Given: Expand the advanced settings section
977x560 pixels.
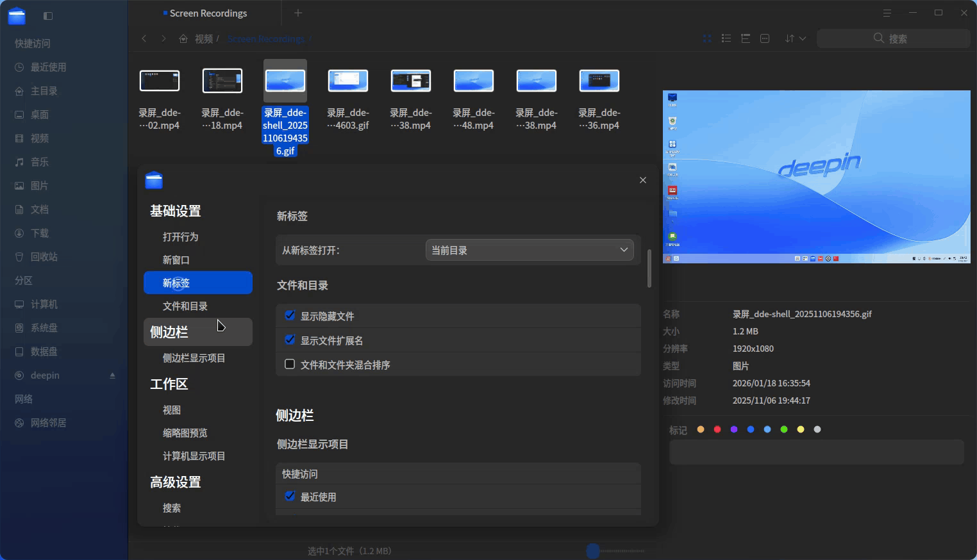Looking at the screenshot, I should (x=174, y=482).
